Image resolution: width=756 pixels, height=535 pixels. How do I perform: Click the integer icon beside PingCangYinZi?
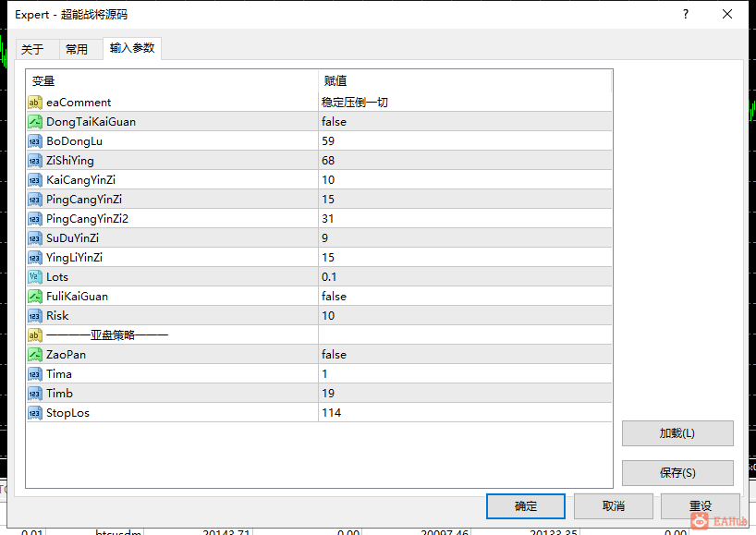click(x=35, y=199)
